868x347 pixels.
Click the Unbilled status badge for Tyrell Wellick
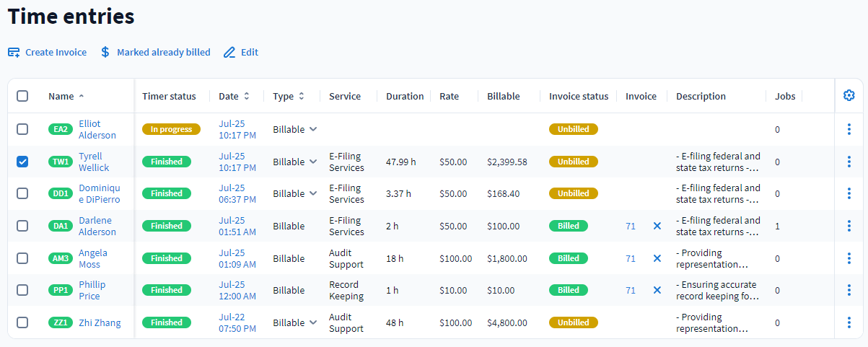coord(573,162)
